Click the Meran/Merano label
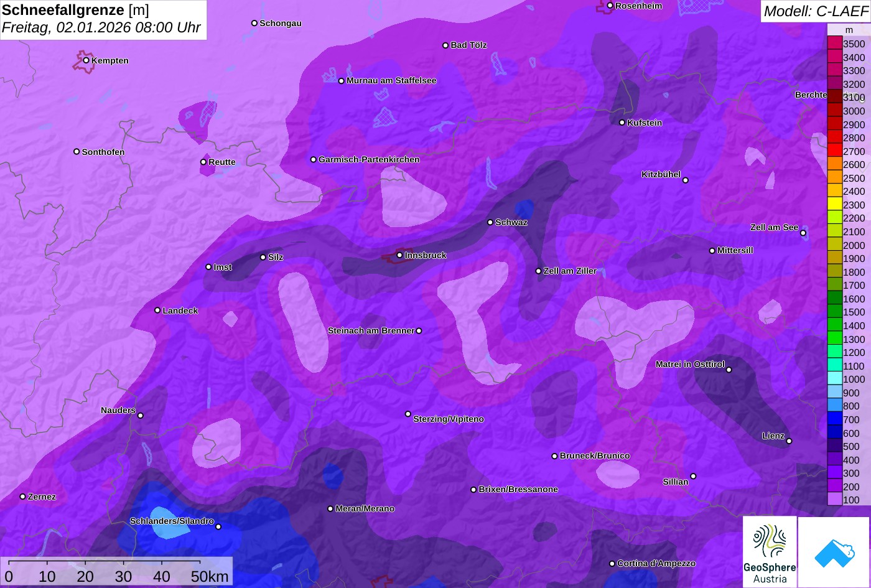The height and width of the screenshot is (588, 871). tap(365, 508)
